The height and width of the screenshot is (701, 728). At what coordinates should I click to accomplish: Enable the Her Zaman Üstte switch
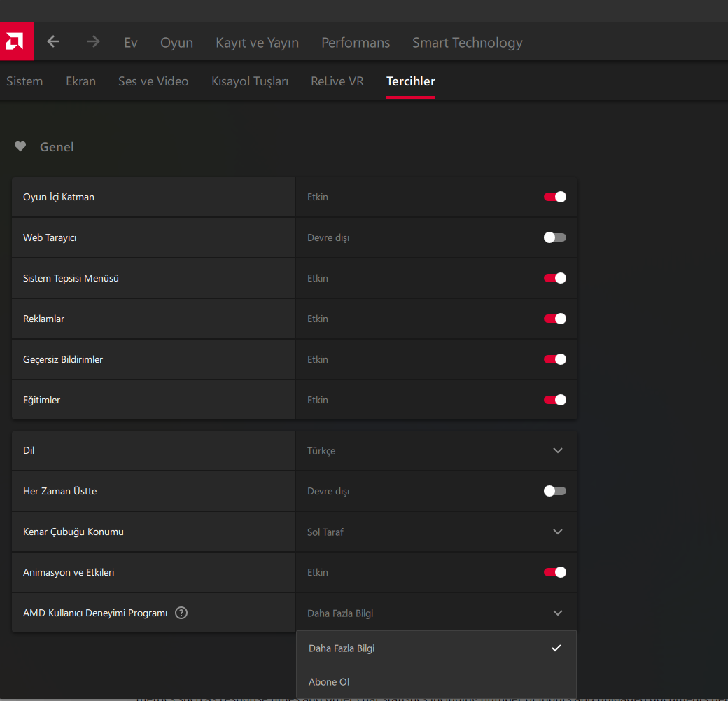[554, 491]
